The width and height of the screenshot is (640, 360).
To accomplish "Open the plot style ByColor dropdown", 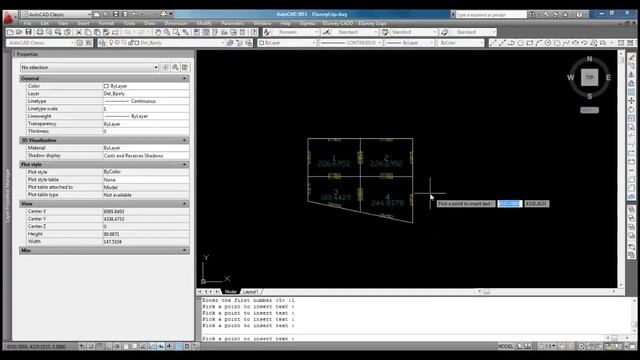I will click(460, 42).
